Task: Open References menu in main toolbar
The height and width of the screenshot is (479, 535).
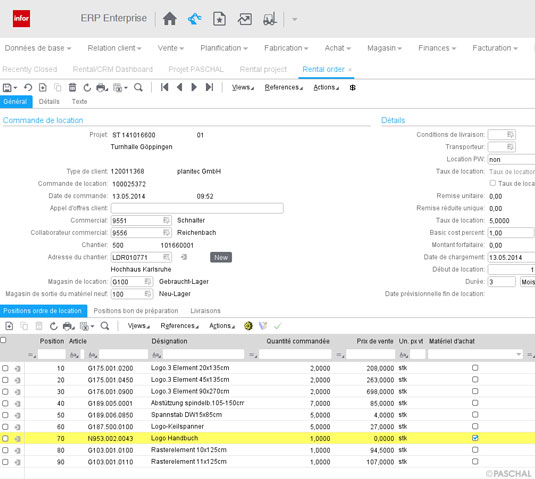Action: 284,88
